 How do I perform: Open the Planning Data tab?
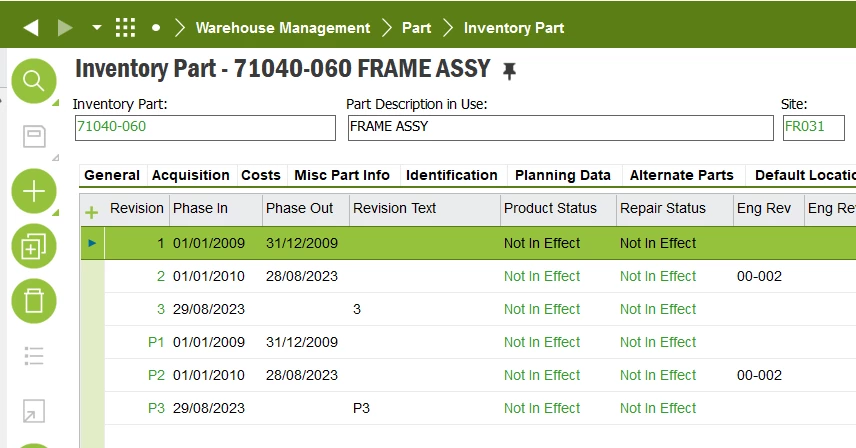562,175
